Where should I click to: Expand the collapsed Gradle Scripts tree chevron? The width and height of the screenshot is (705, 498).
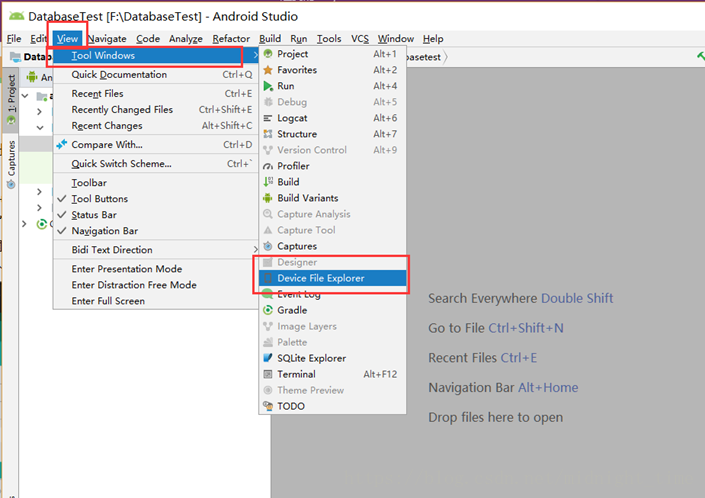point(24,224)
